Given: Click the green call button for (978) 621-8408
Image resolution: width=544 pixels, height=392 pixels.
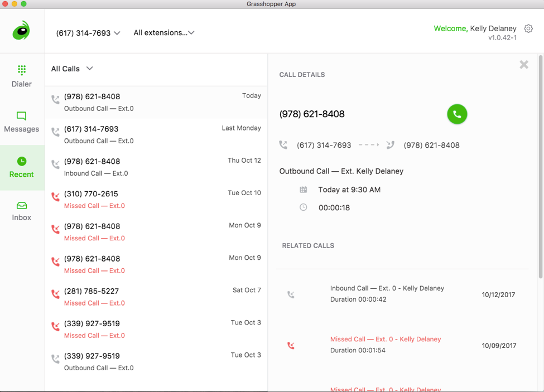Looking at the screenshot, I should 457,114.
